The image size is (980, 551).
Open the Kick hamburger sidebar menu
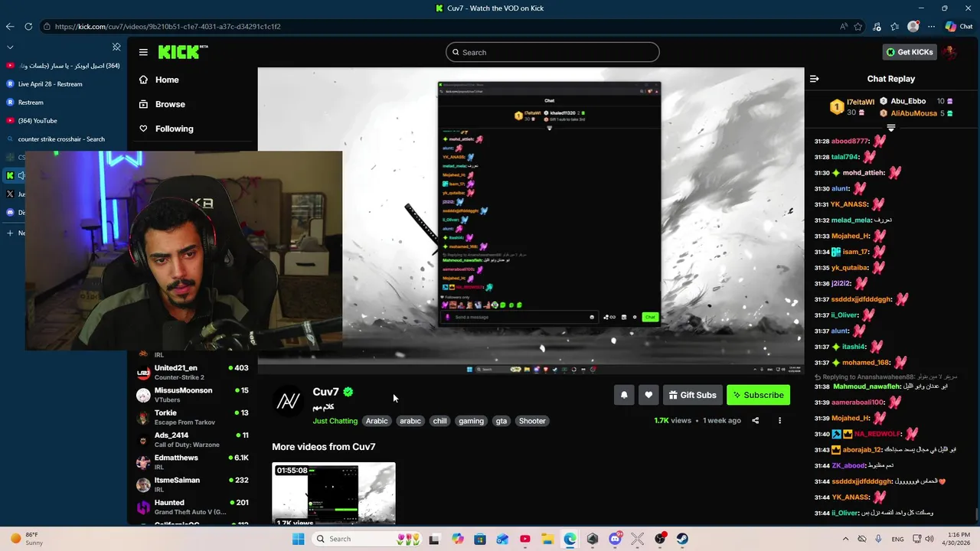tap(143, 52)
